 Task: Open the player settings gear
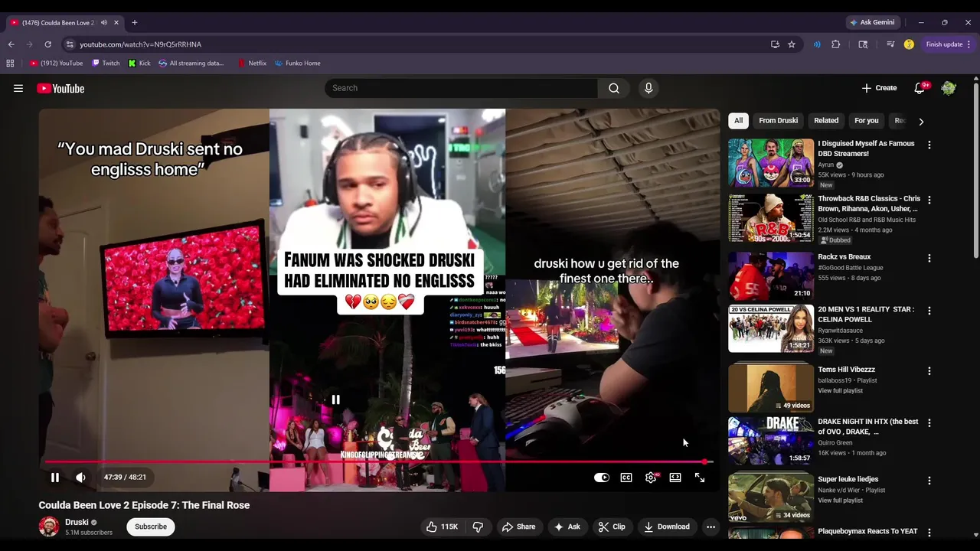point(651,478)
